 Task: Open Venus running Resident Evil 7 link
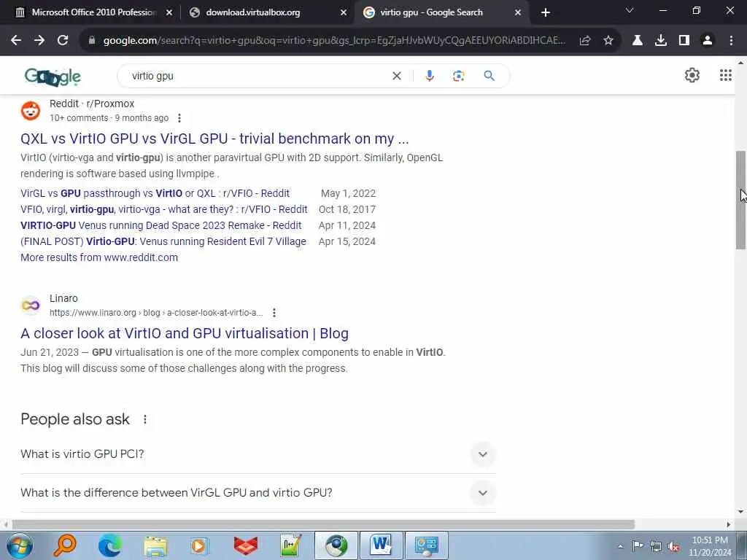(163, 241)
